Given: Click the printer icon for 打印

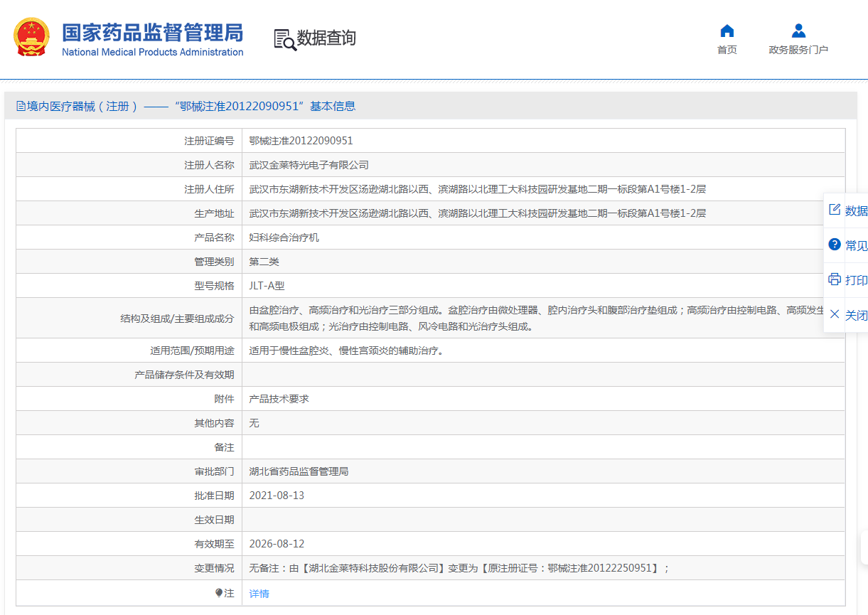Looking at the screenshot, I should click(x=835, y=279).
